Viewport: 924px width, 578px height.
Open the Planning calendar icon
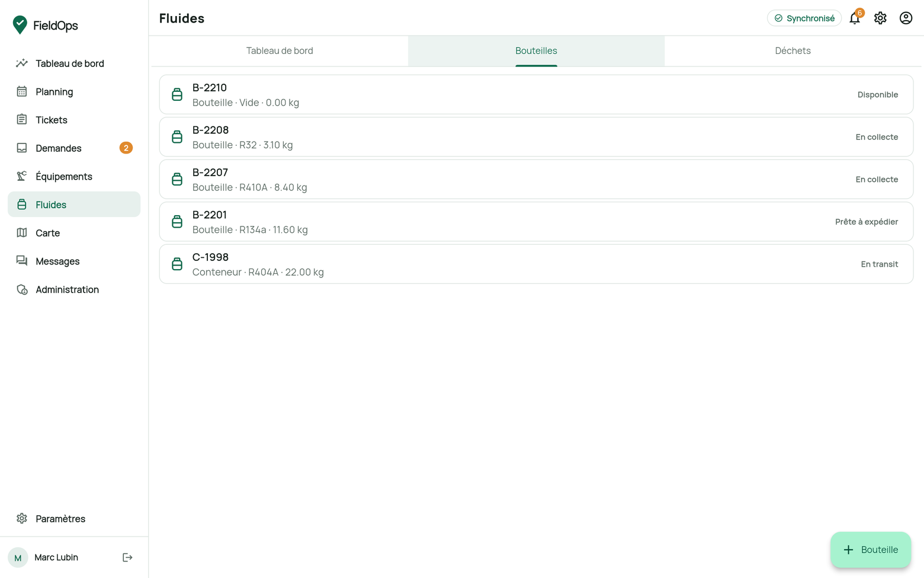22,91
